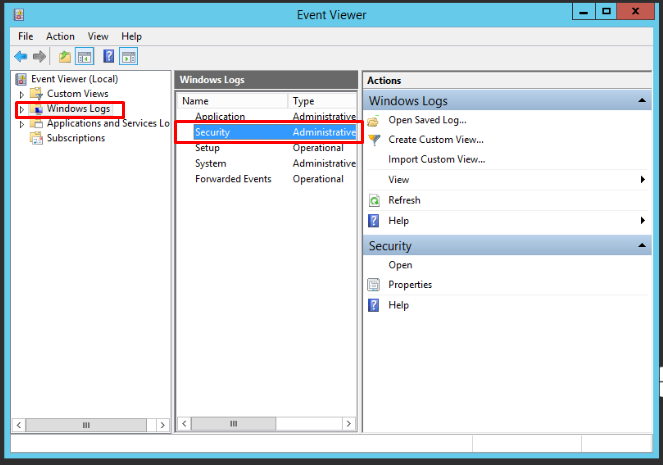
Task: Expand the Custom Views tree node
Action: (x=22, y=94)
